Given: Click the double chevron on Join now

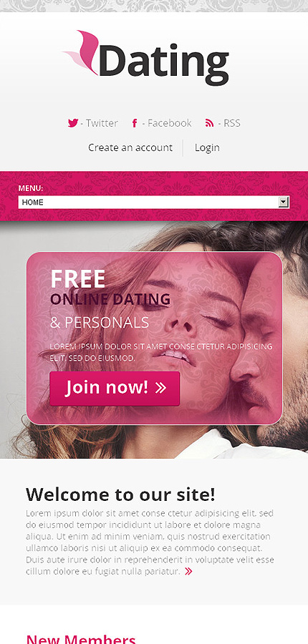Looking at the screenshot, I should click(x=160, y=388).
